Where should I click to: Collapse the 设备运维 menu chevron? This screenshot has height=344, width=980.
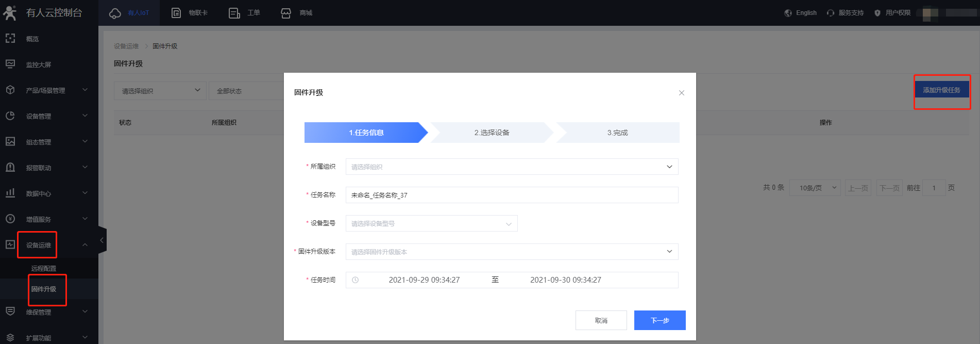point(85,244)
